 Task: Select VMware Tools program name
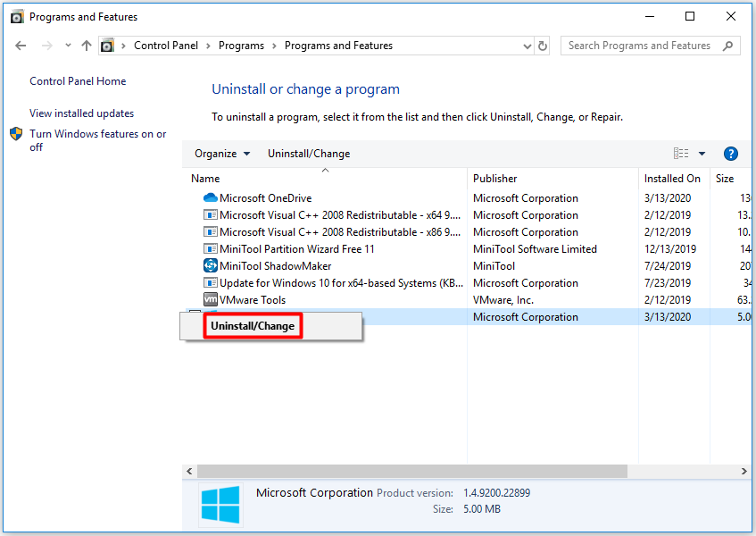tap(253, 300)
